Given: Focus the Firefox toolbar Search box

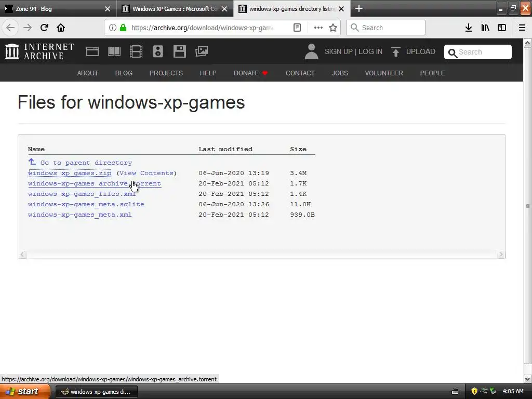Looking at the screenshot, I should tap(386, 28).
